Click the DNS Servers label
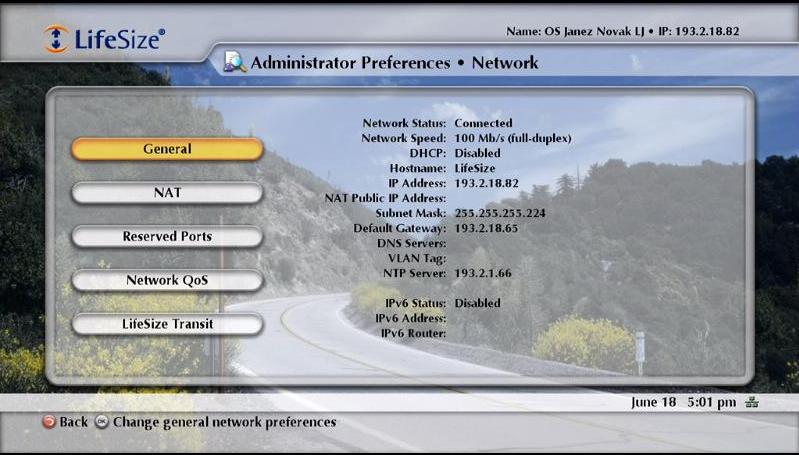799x455 pixels. (x=412, y=244)
